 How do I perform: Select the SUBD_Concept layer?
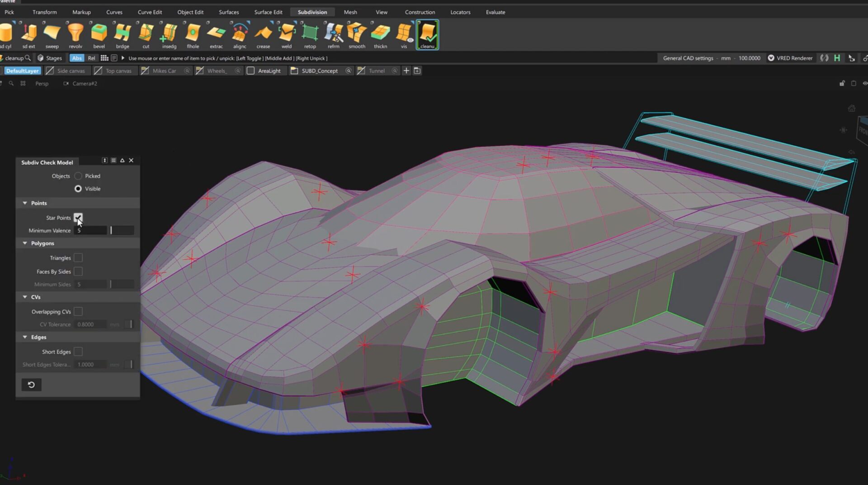[319, 71]
